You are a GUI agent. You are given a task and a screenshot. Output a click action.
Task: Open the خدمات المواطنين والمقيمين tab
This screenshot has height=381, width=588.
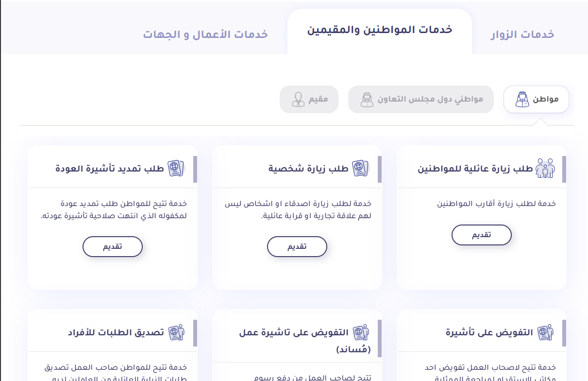[x=380, y=30]
